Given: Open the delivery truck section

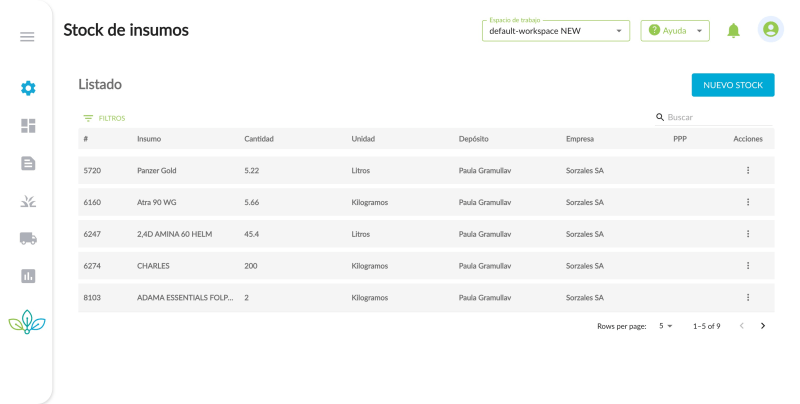Looking at the screenshot, I should [x=28, y=238].
